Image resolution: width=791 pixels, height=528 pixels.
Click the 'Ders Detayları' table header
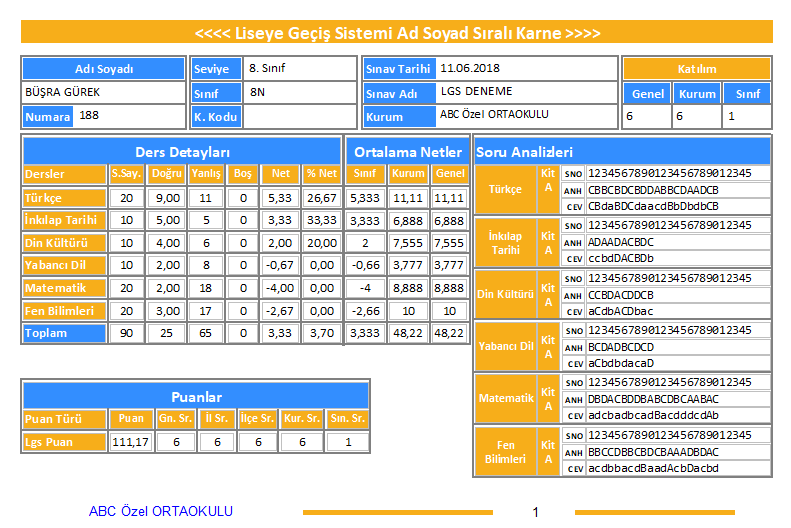(182, 152)
